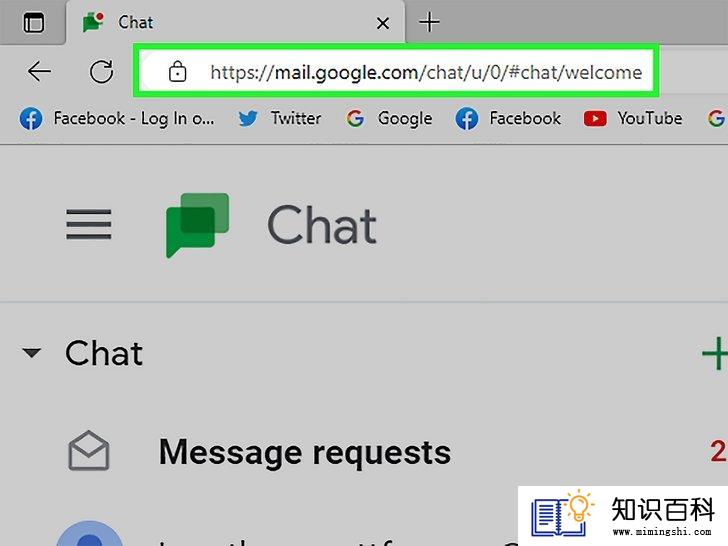Screen dimensions: 728x546
Task: Click the blue contact avatar below requests
Action: coord(90,534)
